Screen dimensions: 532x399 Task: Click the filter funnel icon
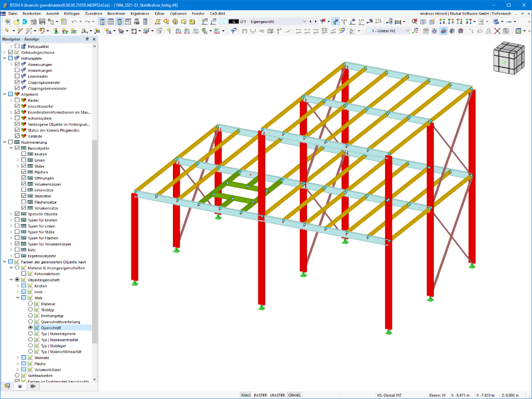coord(233,31)
